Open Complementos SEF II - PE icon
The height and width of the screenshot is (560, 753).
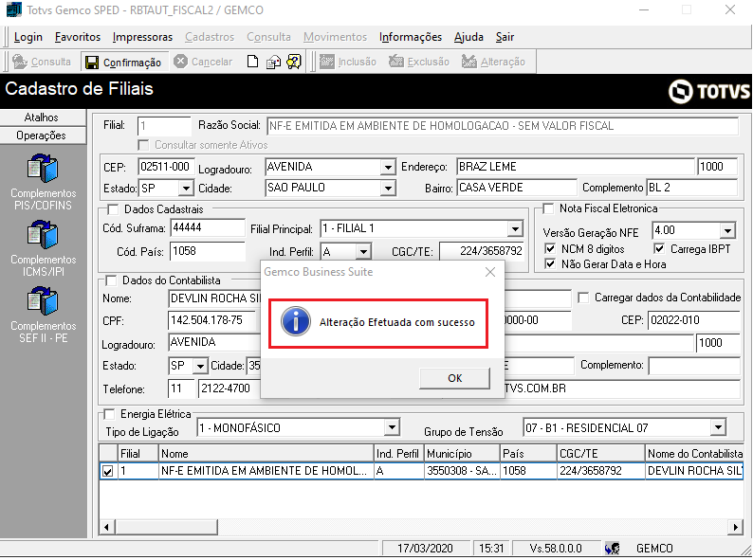(43, 301)
